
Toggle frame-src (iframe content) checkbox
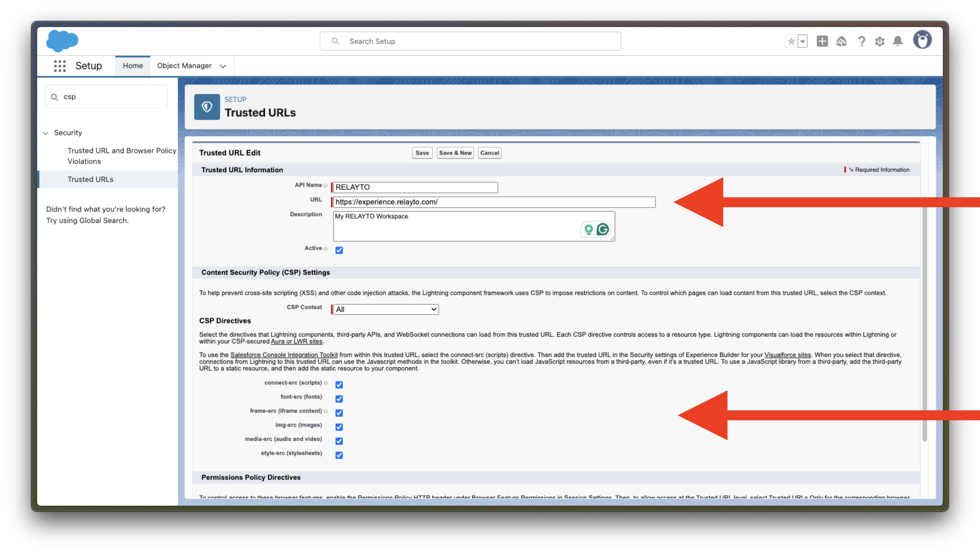(x=339, y=413)
